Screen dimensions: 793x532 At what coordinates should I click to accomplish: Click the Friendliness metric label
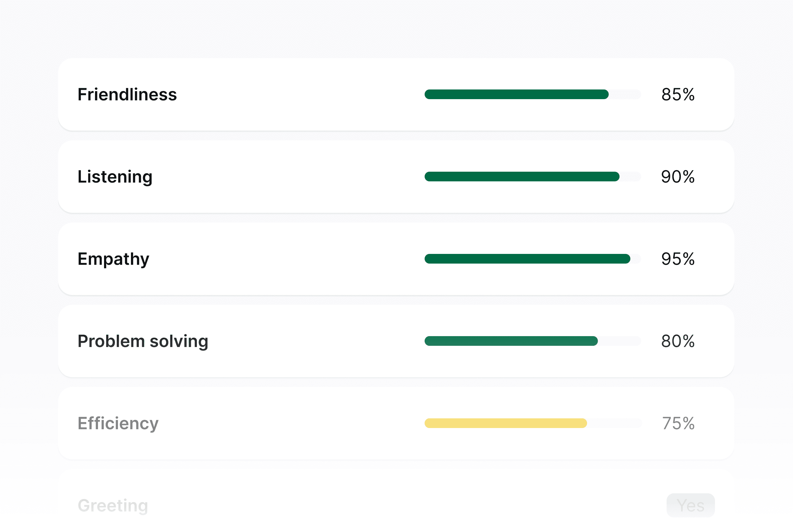coord(127,94)
